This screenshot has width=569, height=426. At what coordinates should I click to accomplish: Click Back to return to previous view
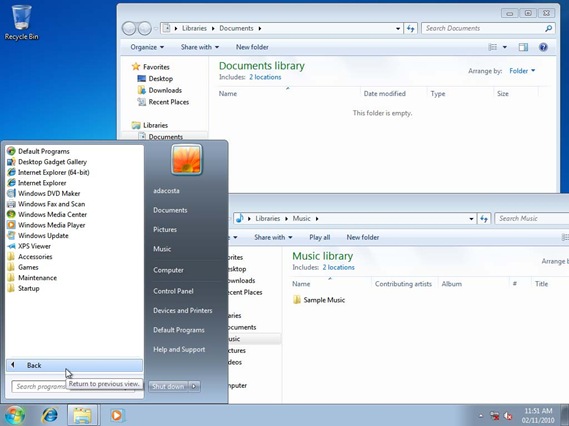[74, 365]
